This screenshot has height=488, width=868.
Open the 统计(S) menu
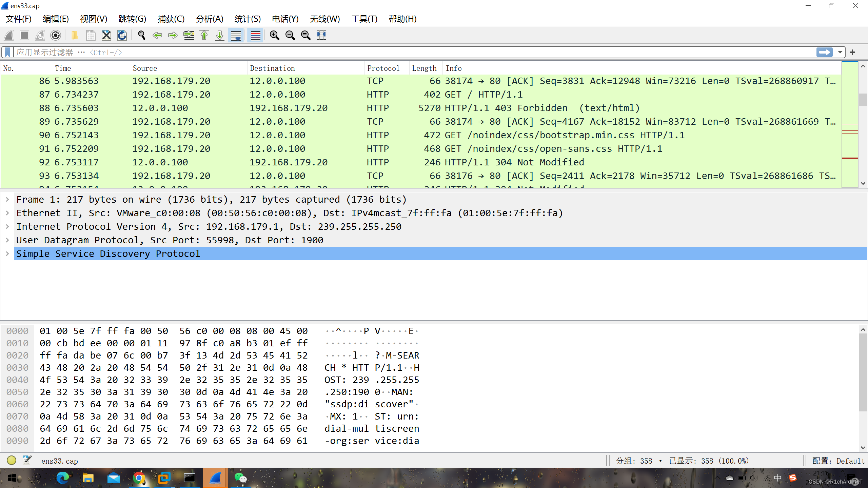(x=247, y=19)
